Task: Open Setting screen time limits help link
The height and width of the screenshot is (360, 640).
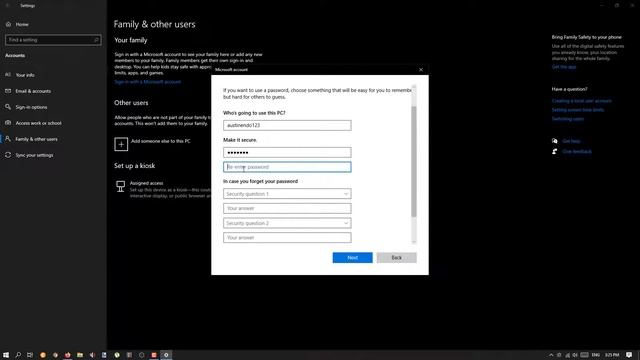Action: pyautogui.click(x=578, y=110)
